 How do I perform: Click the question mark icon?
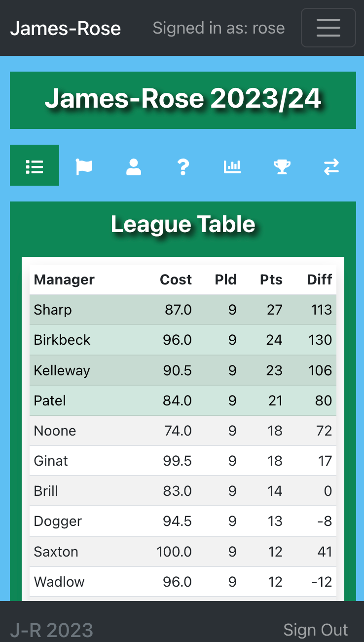183,166
